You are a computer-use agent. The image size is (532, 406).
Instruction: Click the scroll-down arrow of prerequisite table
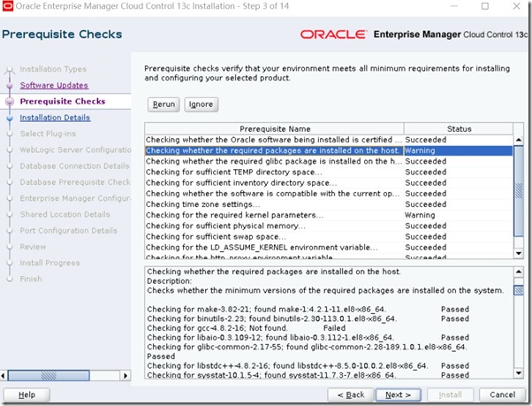pyautogui.click(x=519, y=253)
